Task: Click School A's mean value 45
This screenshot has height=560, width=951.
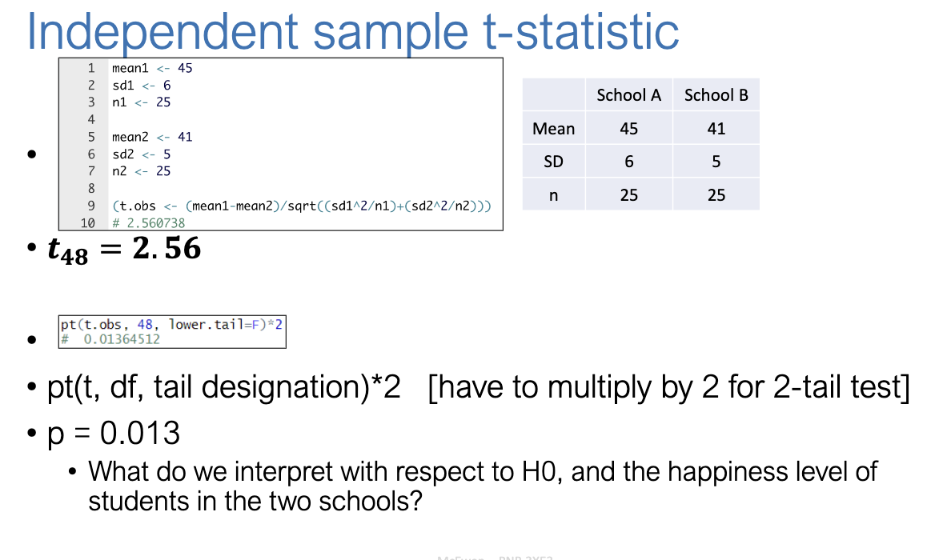Action: (x=629, y=129)
